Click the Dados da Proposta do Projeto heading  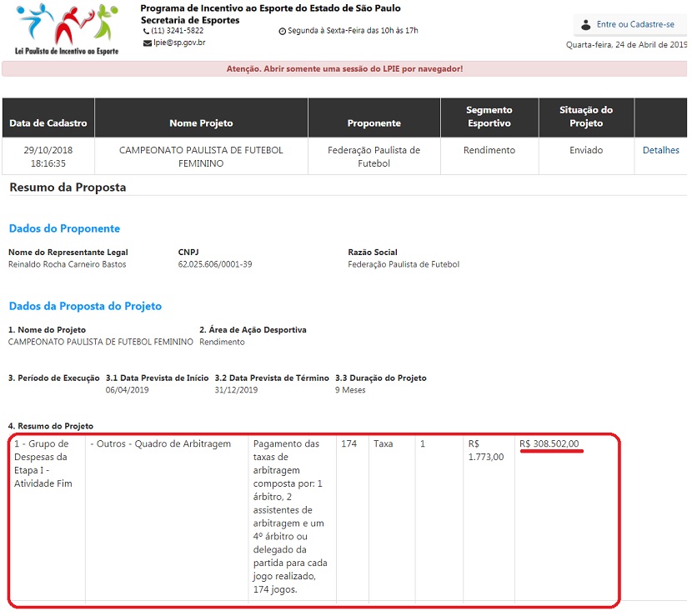[85, 306]
